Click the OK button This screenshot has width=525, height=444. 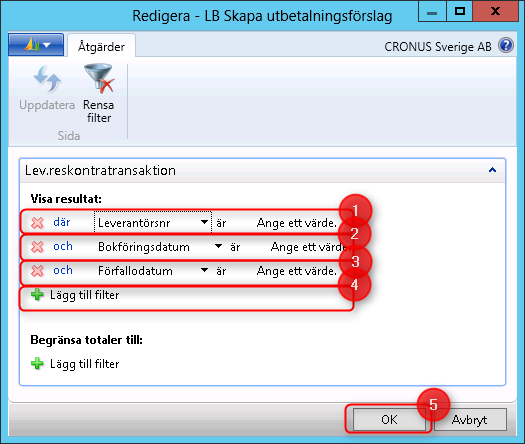[389, 419]
